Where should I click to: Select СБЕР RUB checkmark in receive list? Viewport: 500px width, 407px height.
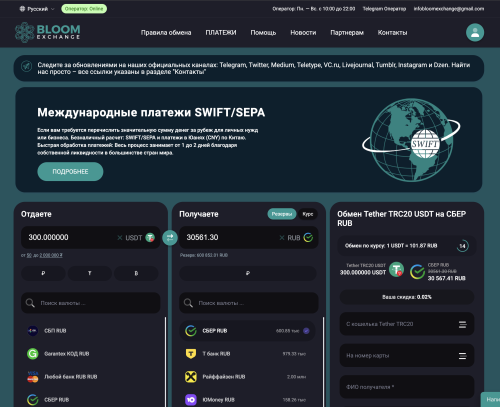(306, 331)
